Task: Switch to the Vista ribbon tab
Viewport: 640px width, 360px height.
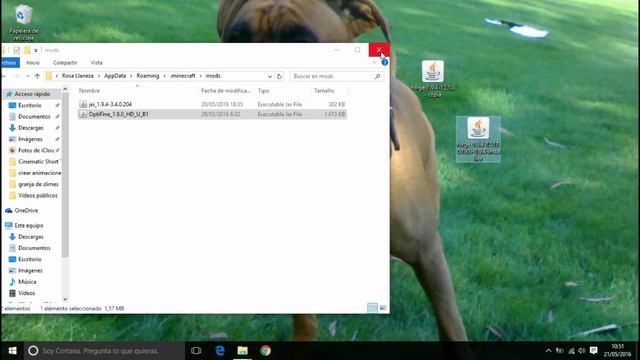Action: (x=96, y=62)
